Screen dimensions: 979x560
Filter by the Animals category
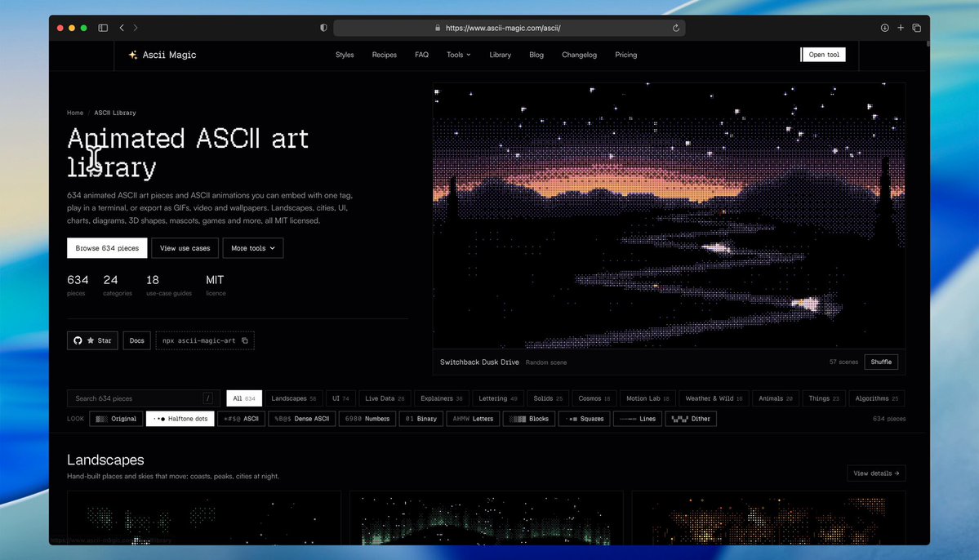[776, 398]
